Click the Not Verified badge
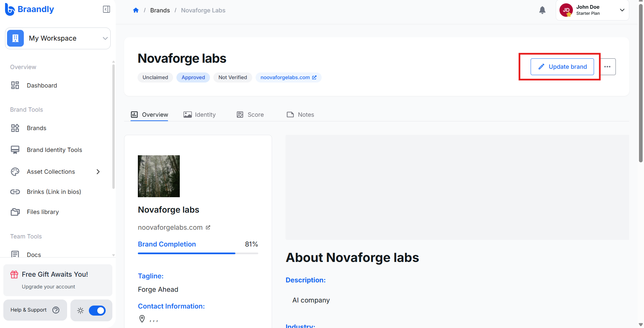The image size is (644, 328). tap(233, 77)
